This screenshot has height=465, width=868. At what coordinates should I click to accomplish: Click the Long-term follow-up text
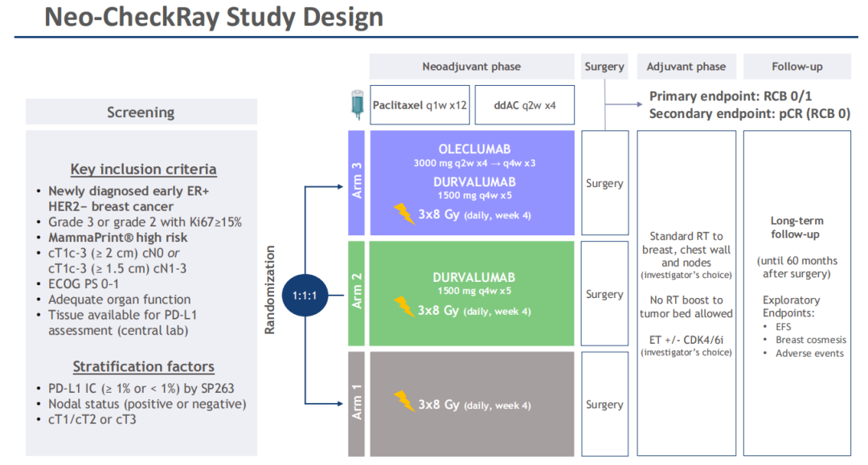coord(796,228)
